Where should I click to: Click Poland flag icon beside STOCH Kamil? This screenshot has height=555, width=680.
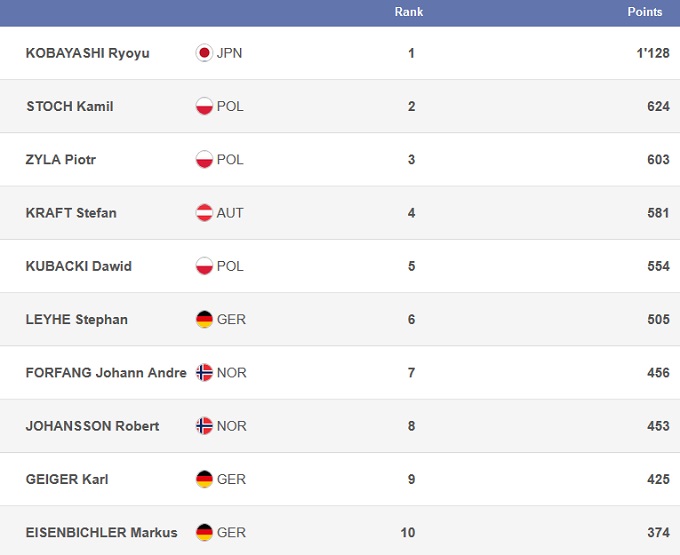click(204, 106)
